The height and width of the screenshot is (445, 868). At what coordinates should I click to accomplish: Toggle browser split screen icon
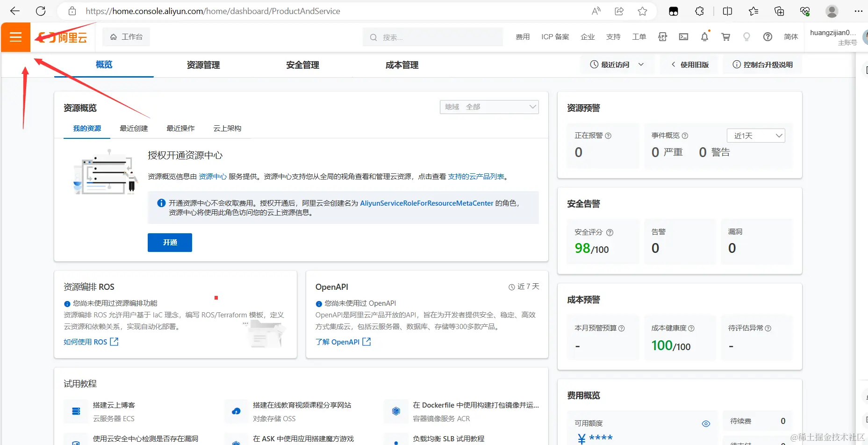coord(727,11)
